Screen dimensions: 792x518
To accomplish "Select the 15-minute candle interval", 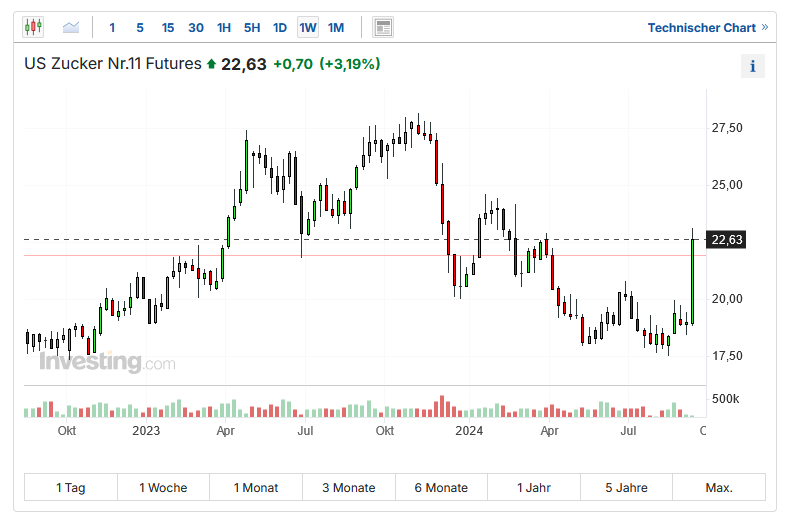I will 167,27.
